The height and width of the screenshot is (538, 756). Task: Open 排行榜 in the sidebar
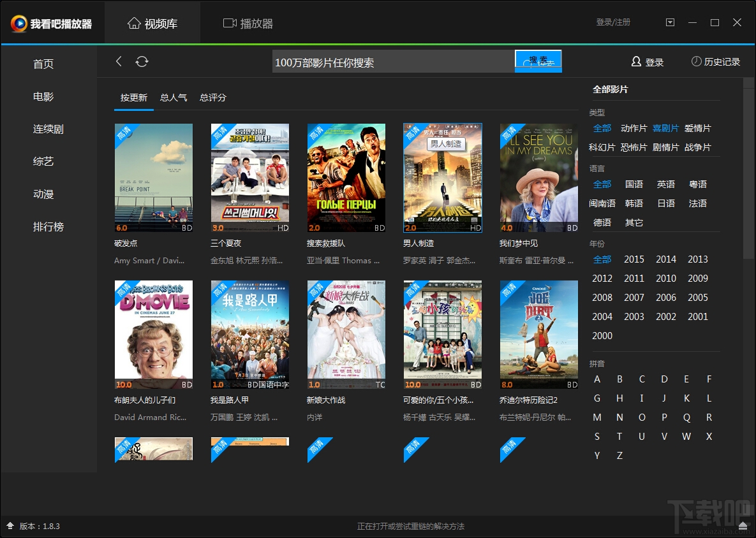(48, 226)
